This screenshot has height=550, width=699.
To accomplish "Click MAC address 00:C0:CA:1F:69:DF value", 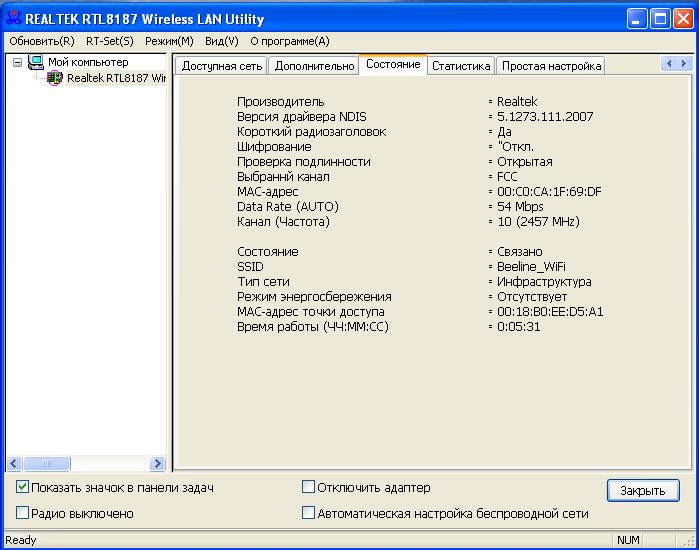I will pos(549,192).
